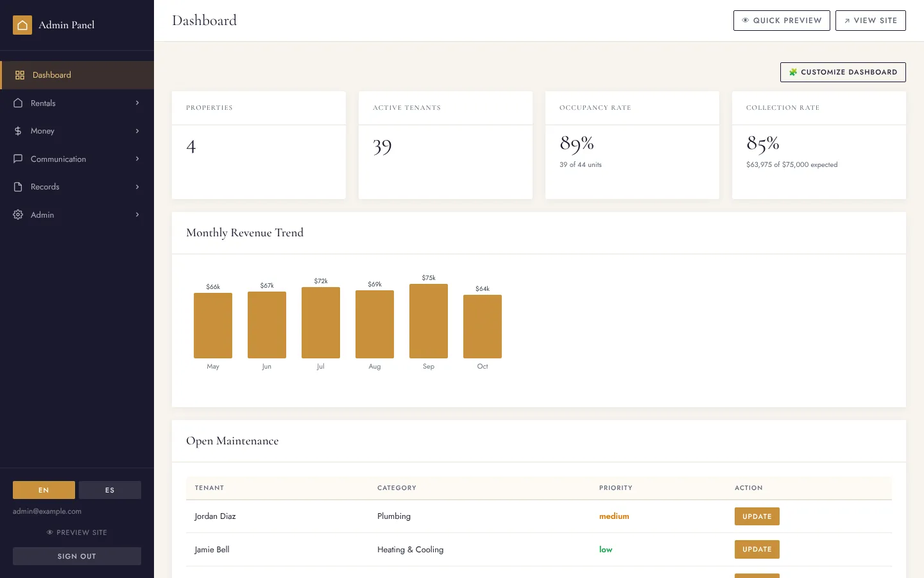Click the Tenant column header
This screenshot has height=578, width=924.
click(x=209, y=488)
